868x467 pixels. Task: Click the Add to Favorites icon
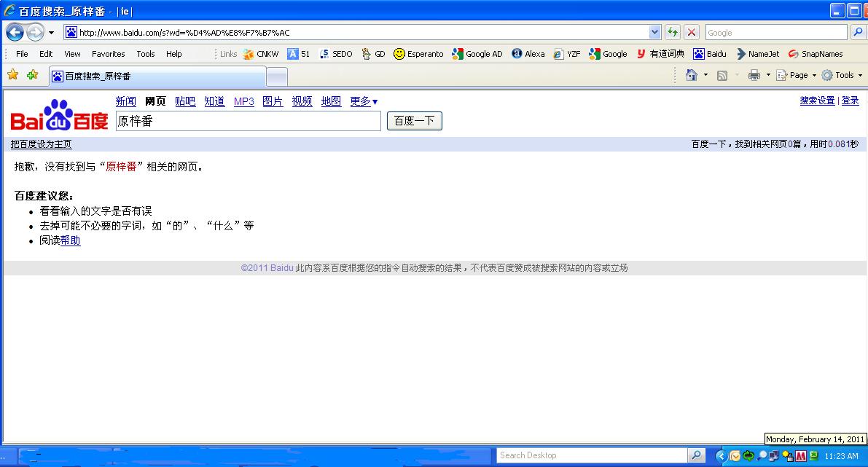click(x=32, y=75)
